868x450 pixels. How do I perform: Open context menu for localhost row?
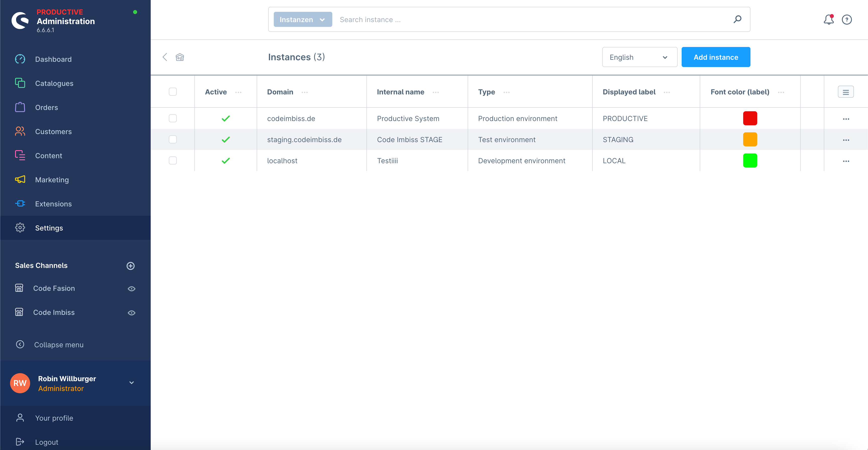click(846, 161)
